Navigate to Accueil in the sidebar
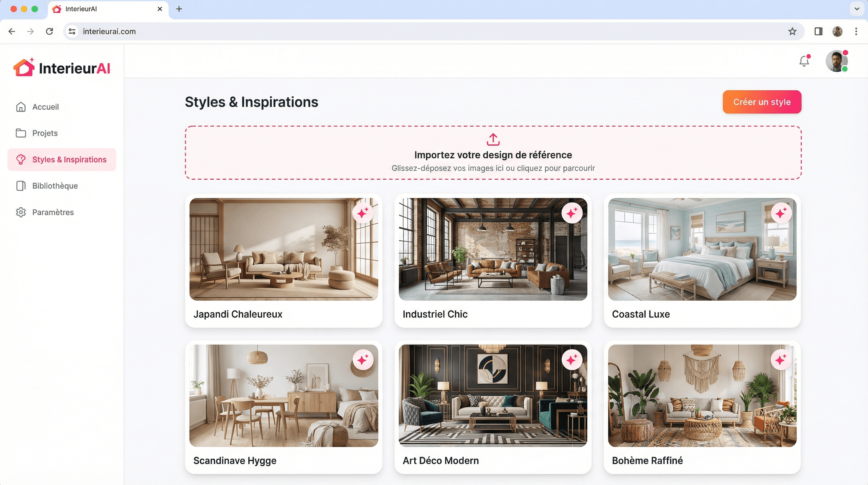Screen dimensions: 868x485 click(45, 107)
